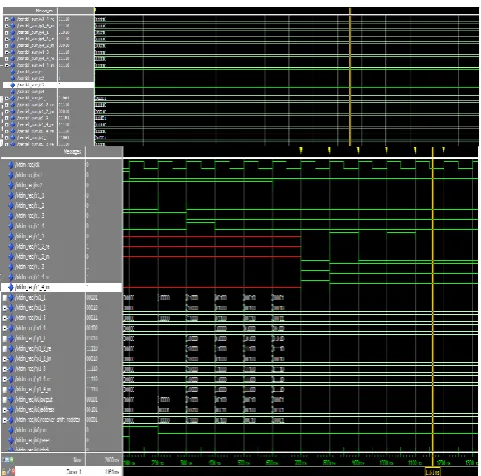Select the hy1_2_re signal name

33,349
